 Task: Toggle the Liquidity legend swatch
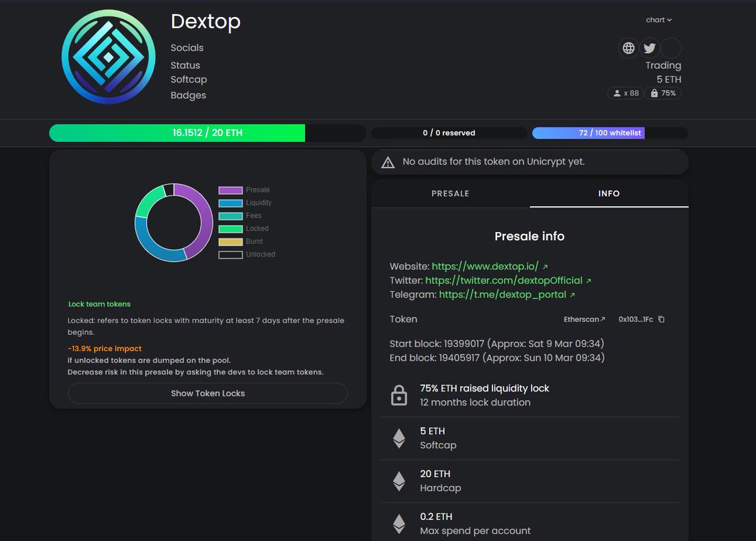point(231,203)
